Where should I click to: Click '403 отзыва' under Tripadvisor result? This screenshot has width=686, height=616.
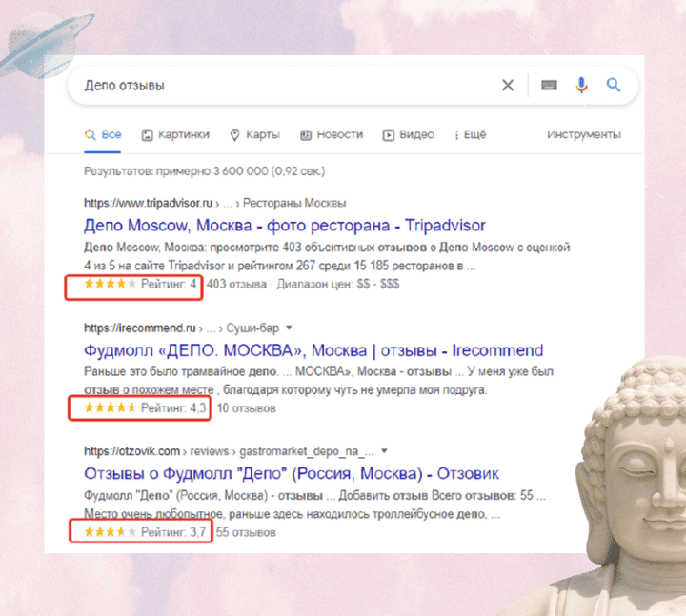point(236,284)
